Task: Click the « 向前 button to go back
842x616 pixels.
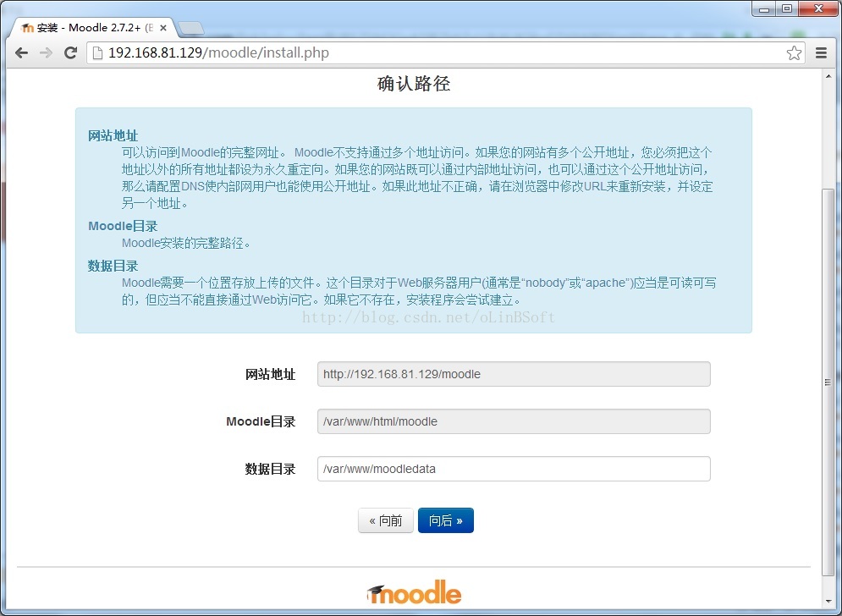Action: 385,520
